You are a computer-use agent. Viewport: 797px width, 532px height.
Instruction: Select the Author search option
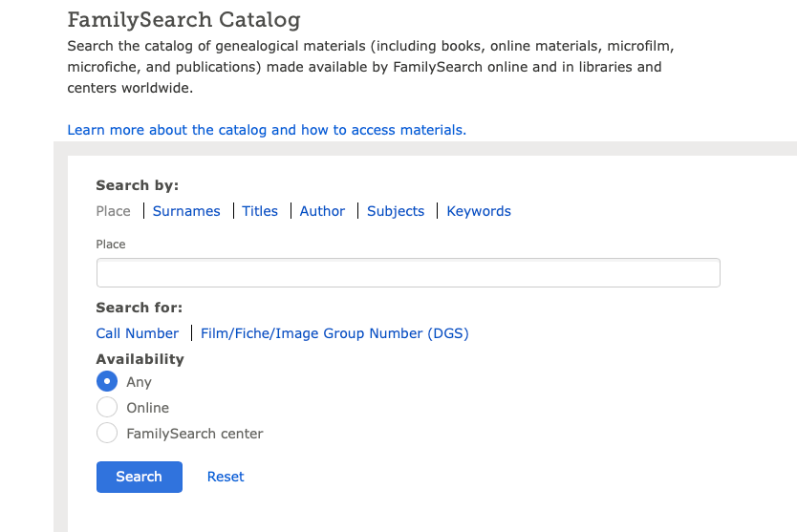click(322, 211)
